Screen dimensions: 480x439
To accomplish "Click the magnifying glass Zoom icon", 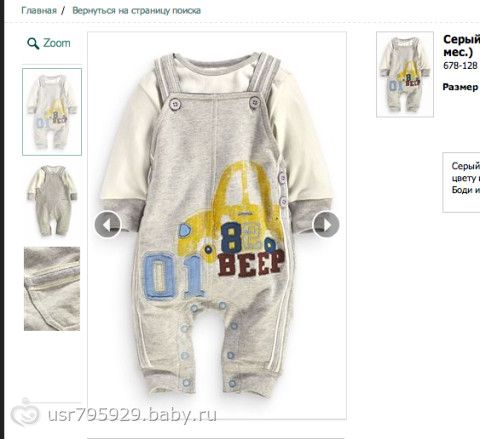I will 33,43.
